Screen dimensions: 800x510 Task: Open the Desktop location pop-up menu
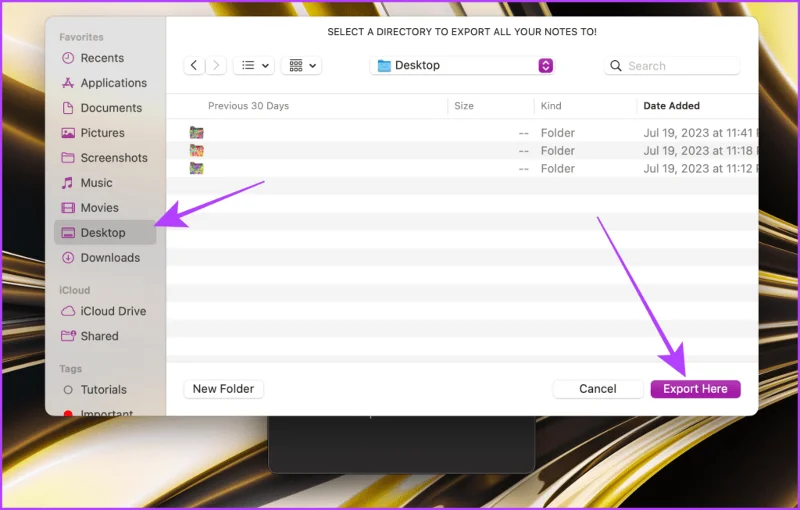[x=462, y=66]
